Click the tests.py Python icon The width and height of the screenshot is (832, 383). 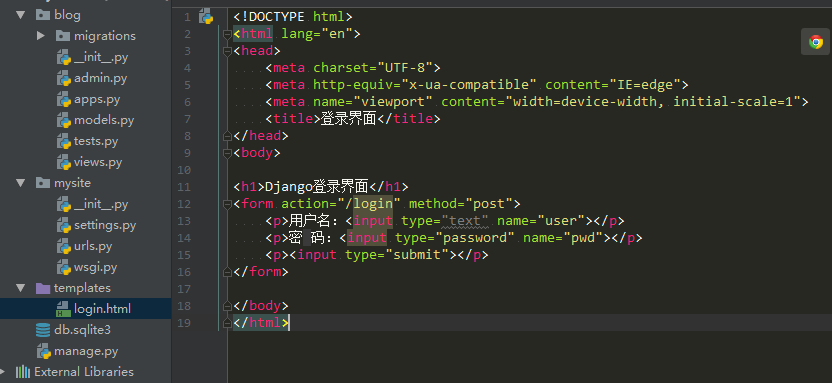click(64, 141)
